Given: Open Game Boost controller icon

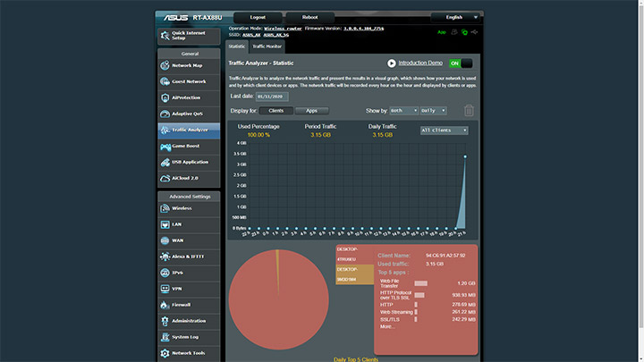Looking at the screenshot, I should pyautogui.click(x=165, y=147).
